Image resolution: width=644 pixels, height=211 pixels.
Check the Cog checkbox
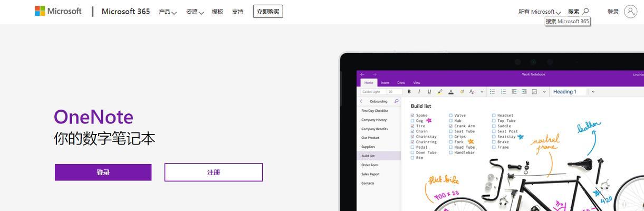412,121
